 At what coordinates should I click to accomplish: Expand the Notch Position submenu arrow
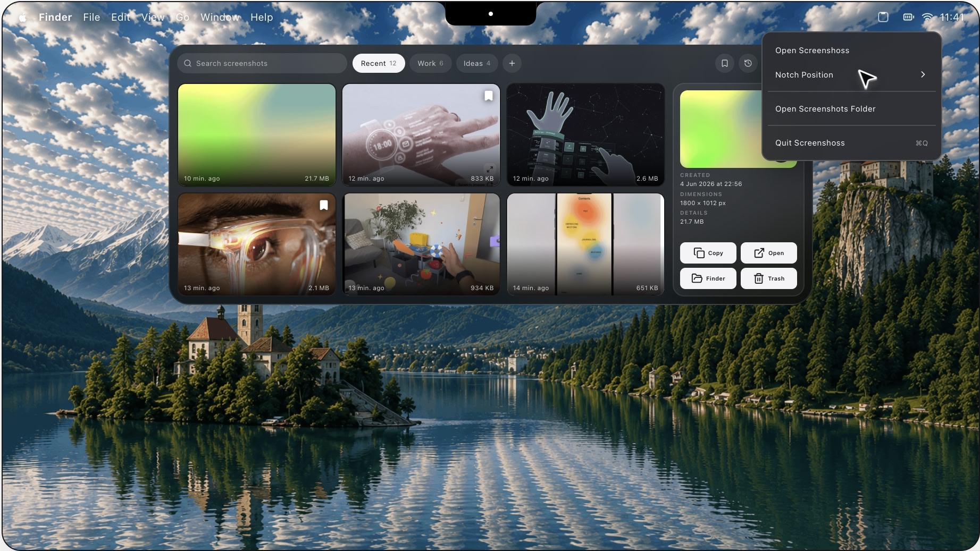pyautogui.click(x=923, y=74)
